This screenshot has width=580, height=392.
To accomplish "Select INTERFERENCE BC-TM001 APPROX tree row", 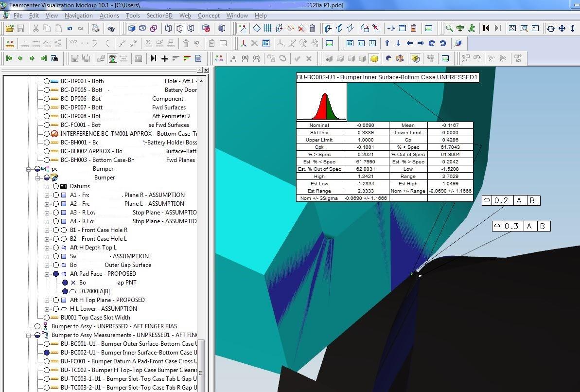I will 129,134.
